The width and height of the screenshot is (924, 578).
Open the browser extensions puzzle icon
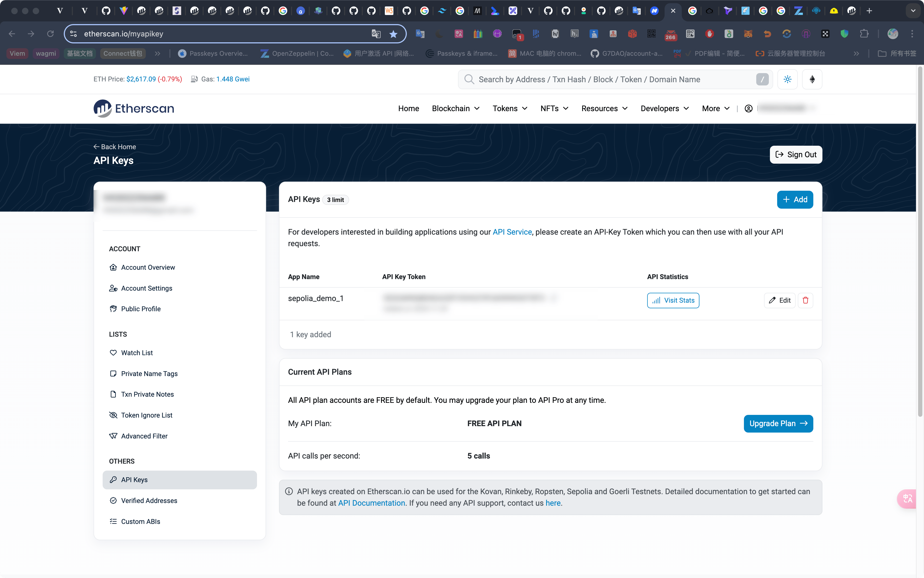[x=864, y=34]
